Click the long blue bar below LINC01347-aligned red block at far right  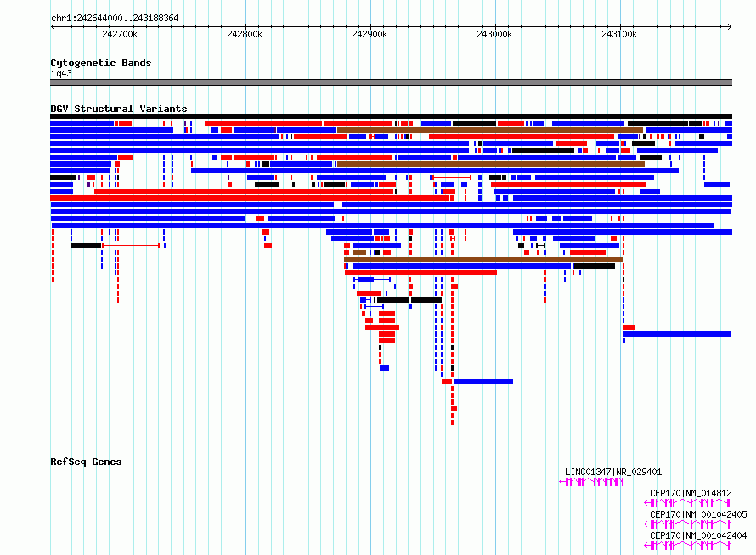[677, 334]
